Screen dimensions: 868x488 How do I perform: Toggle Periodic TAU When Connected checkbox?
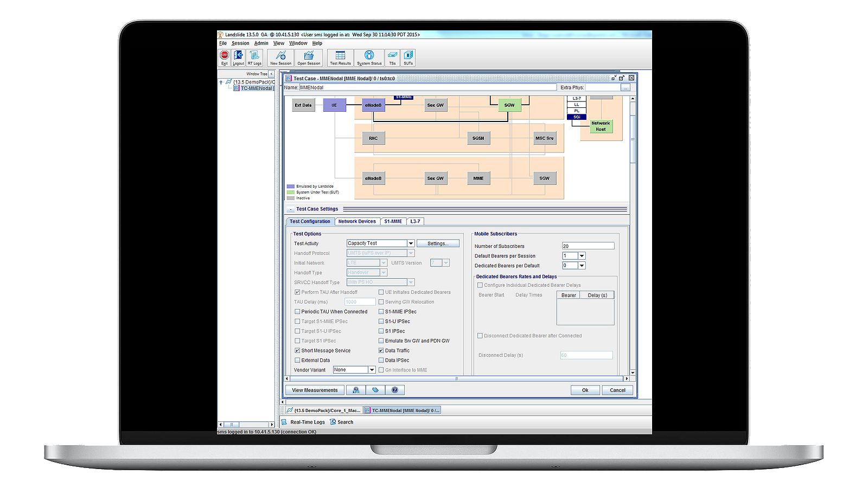[297, 312]
